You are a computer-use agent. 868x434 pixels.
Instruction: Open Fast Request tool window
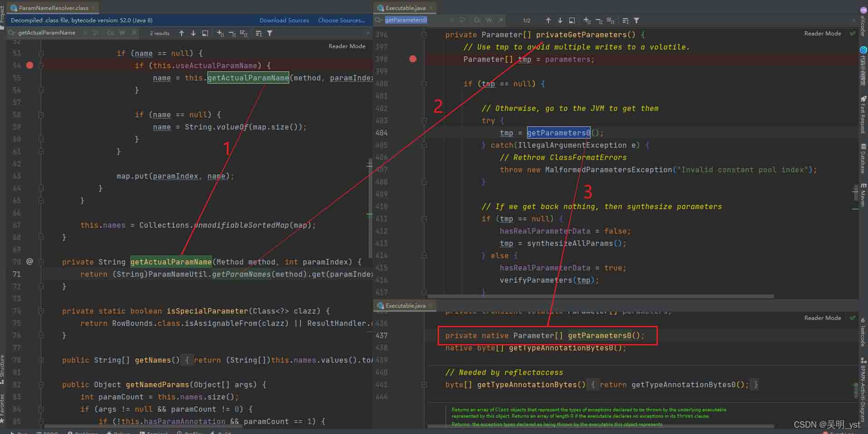863,115
